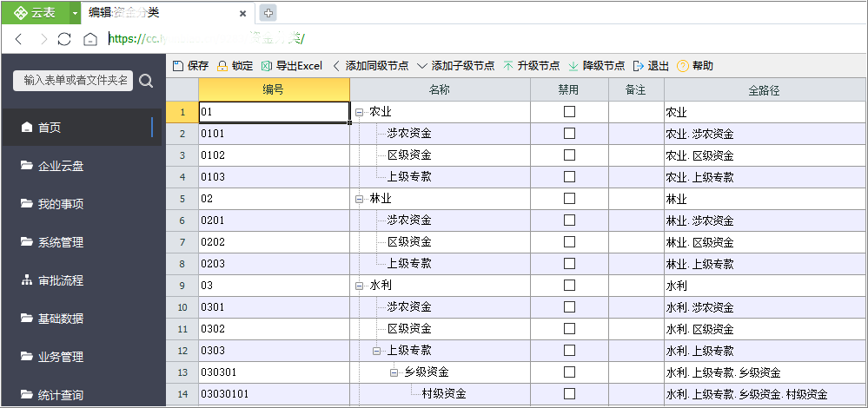Click the 基础数据 folder icon
The image size is (868, 408).
(x=27, y=318)
